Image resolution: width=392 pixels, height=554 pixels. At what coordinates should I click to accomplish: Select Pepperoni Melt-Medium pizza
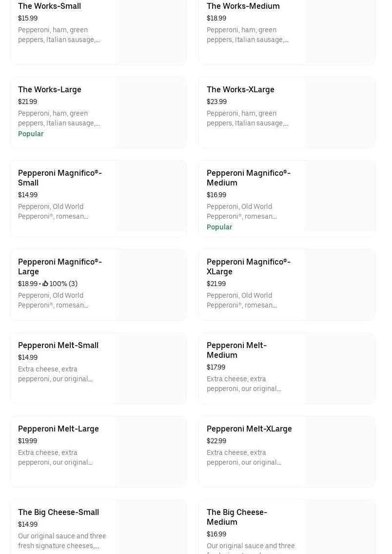tap(236, 350)
